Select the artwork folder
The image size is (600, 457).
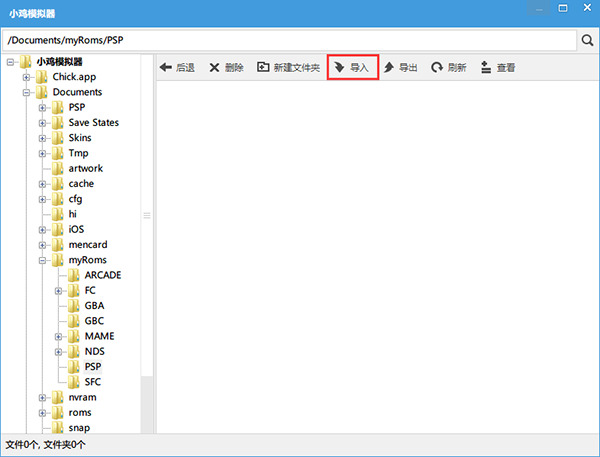[x=85, y=168]
